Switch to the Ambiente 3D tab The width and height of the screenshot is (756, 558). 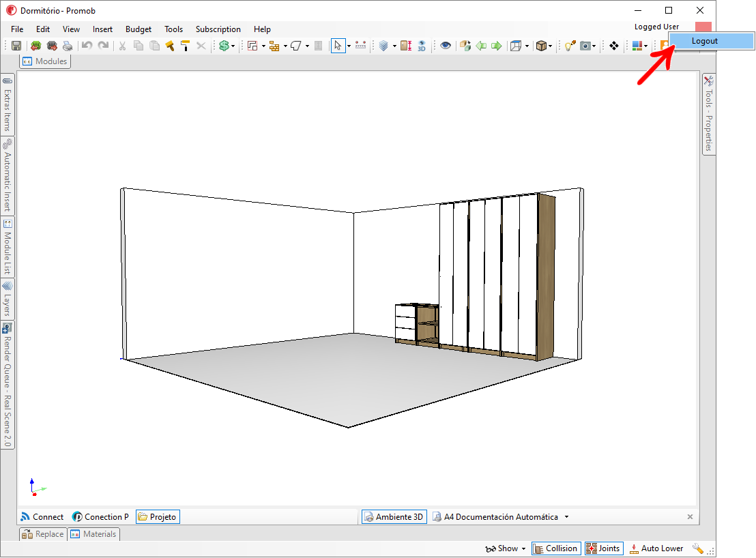(394, 516)
